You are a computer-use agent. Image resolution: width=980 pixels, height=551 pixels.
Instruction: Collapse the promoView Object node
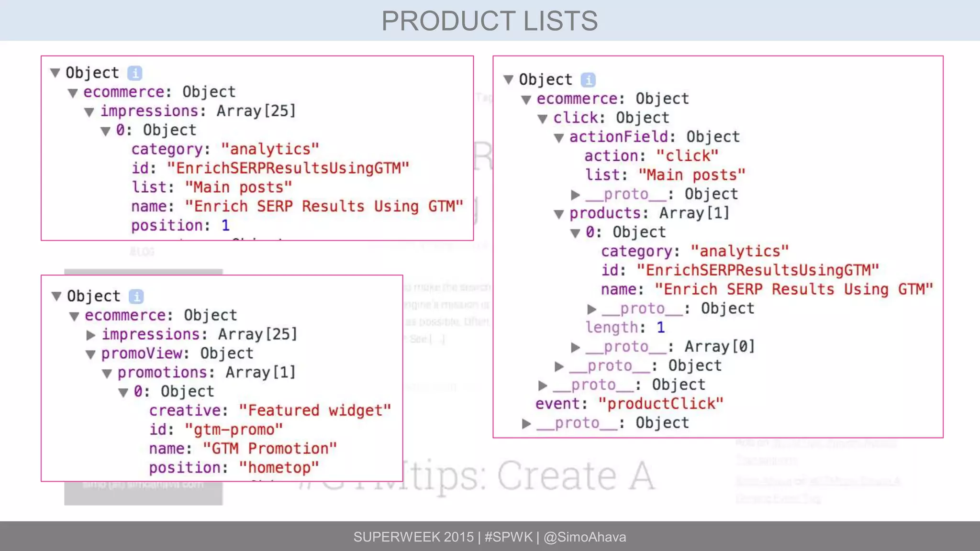tap(90, 354)
